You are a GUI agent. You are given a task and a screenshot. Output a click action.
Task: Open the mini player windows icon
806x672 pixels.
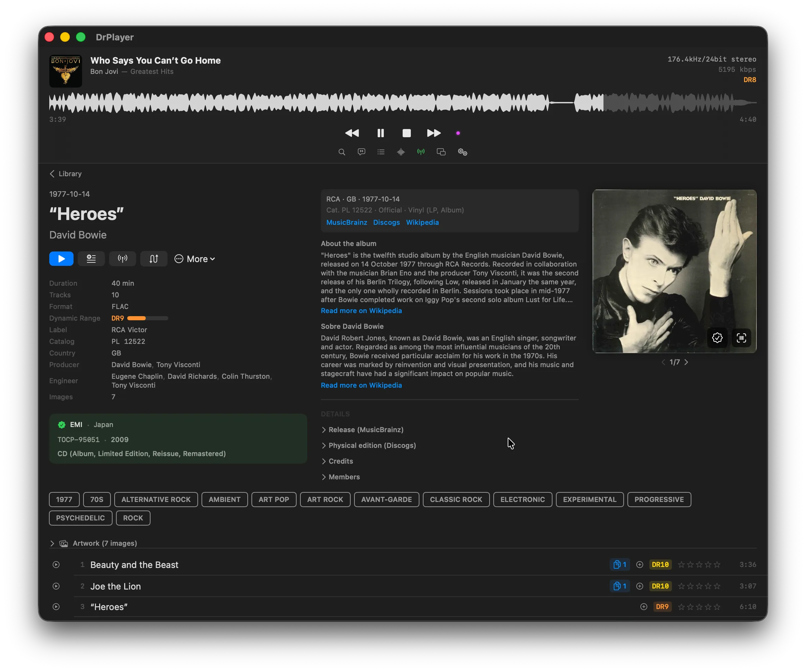[x=441, y=152]
